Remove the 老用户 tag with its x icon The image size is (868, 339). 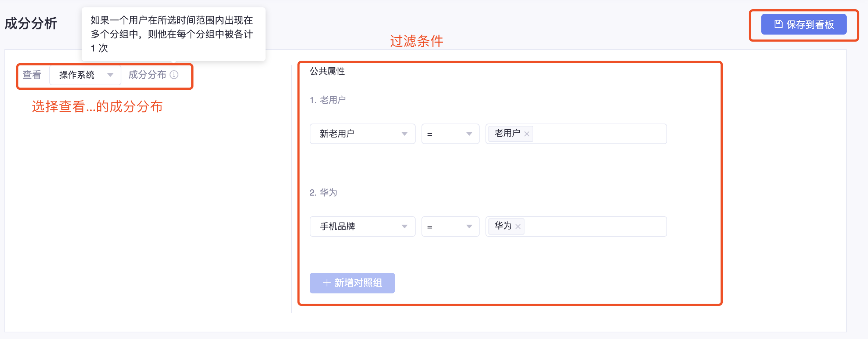[x=527, y=134]
